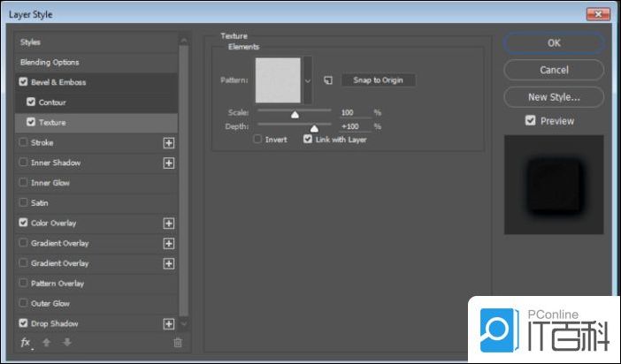Open Blending Options section
Viewport: 621px width, 364px height.
[x=96, y=63]
